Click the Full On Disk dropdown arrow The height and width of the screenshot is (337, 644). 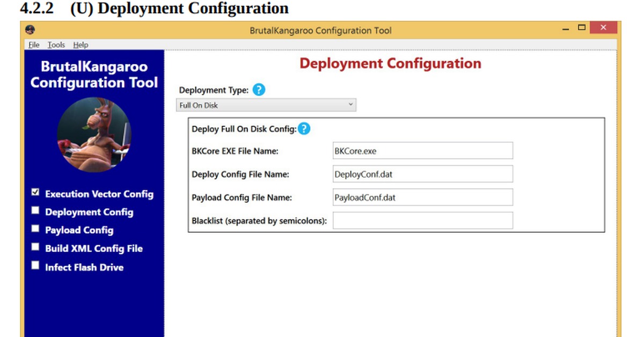point(350,105)
